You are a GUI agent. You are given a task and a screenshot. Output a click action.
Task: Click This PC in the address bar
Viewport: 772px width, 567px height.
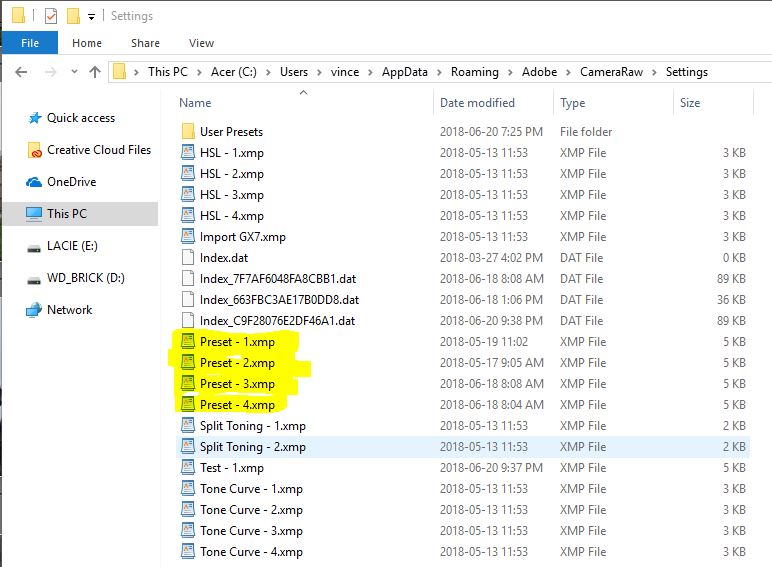click(x=168, y=72)
